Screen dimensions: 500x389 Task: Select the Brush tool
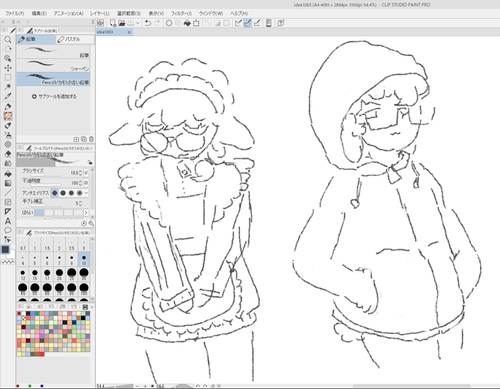[x=8, y=125]
